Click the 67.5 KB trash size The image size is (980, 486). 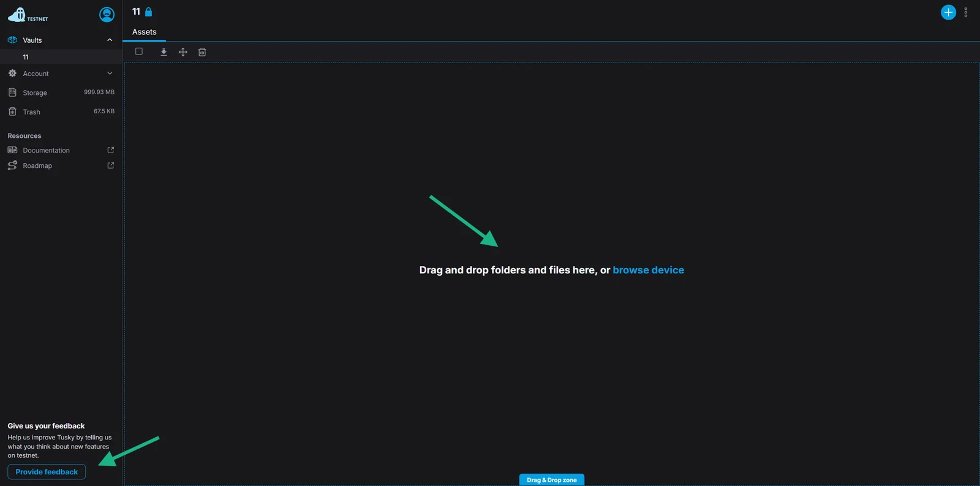click(x=104, y=111)
